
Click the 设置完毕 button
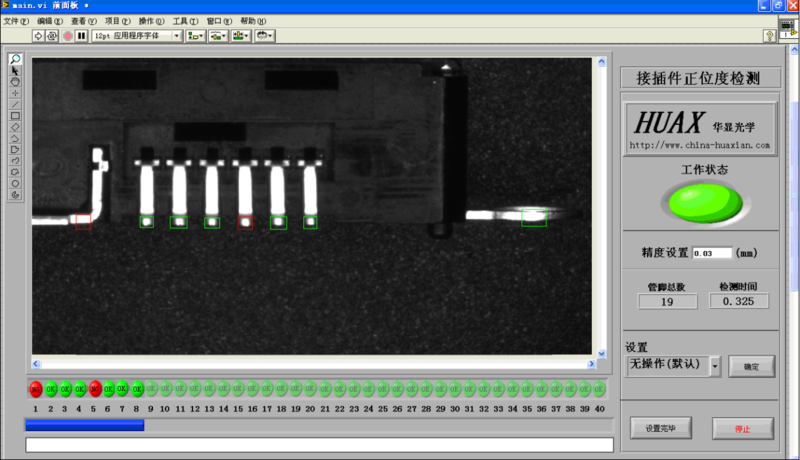coord(661,428)
